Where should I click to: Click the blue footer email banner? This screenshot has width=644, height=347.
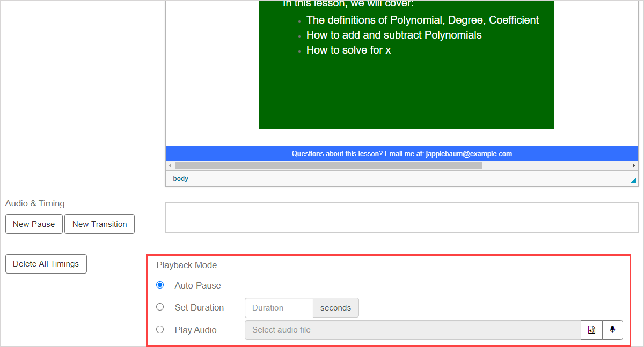401,153
